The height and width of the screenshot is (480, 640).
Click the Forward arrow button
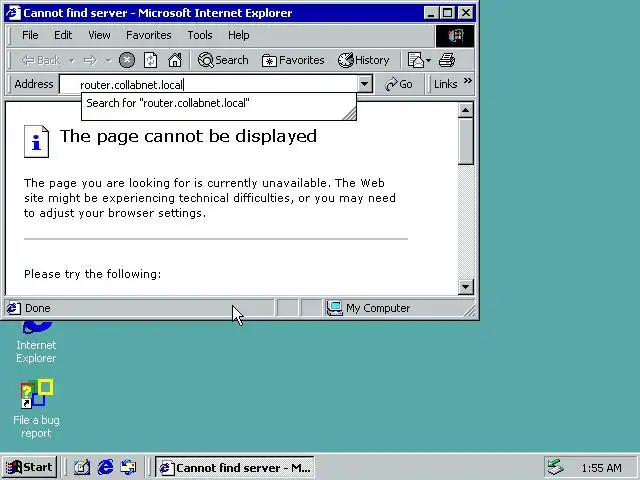(x=90, y=60)
